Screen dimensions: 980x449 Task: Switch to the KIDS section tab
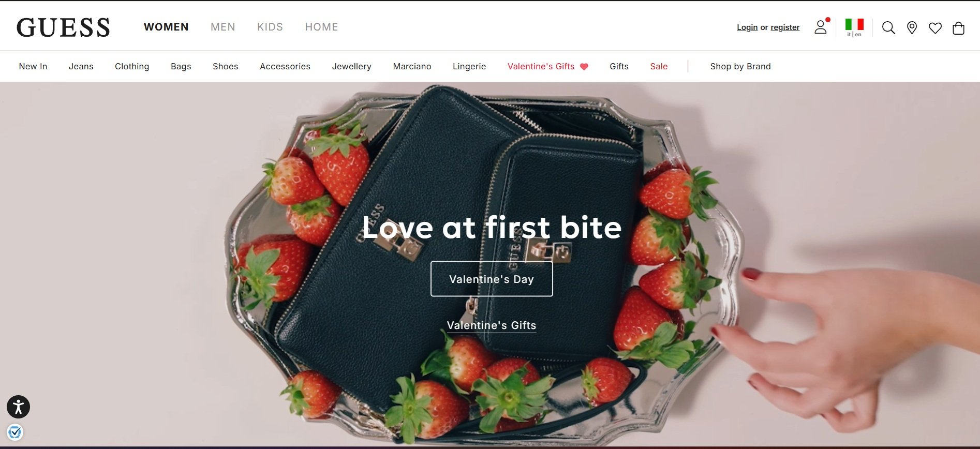270,27
